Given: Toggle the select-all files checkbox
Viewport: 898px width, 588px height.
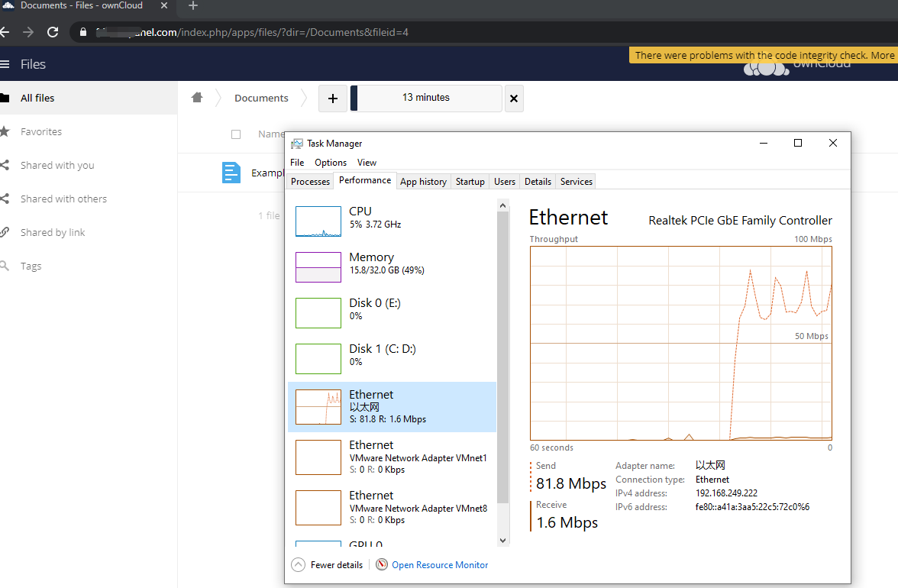Looking at the screenshot, I should click(236, 134).
